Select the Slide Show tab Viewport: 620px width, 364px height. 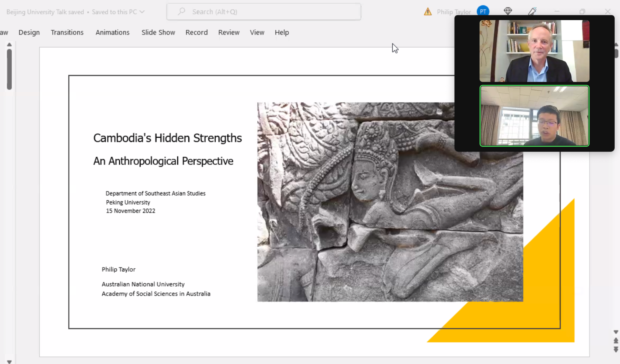click(158, 32)
